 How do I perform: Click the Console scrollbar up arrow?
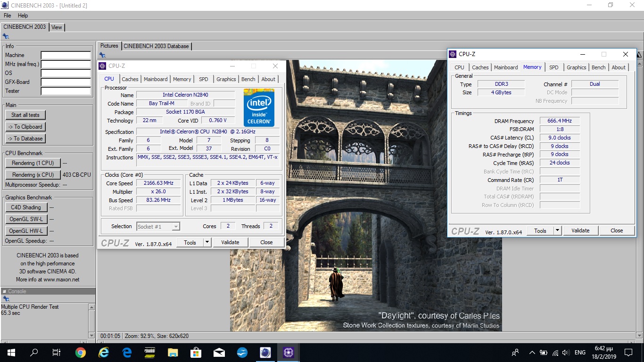pyautogui.click(x=91, y=307)
